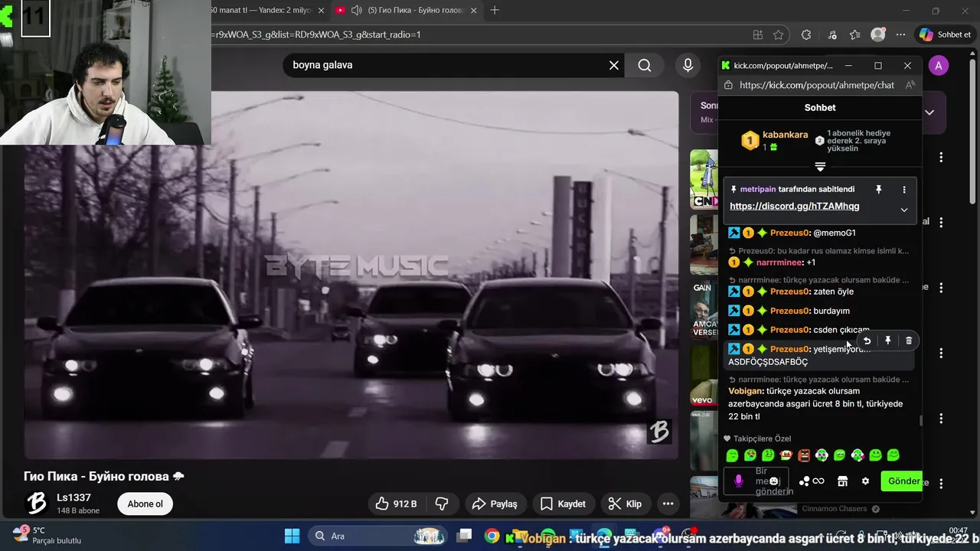The width and height of the screenshot is (980, 551).
Task: Expand the YouTube playlist chevron
Action: point(929,112)
